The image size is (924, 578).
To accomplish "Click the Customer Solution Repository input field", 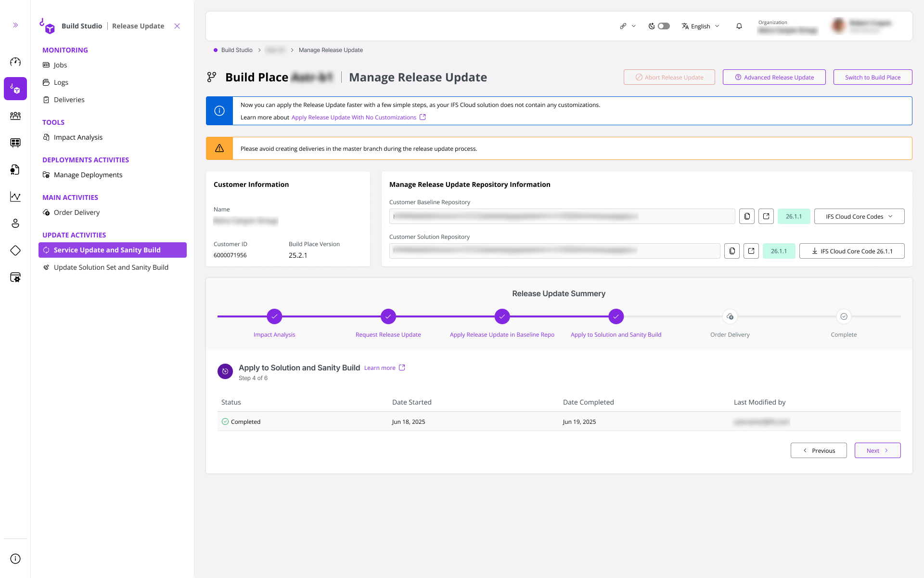I will click(x=553, y=250).
